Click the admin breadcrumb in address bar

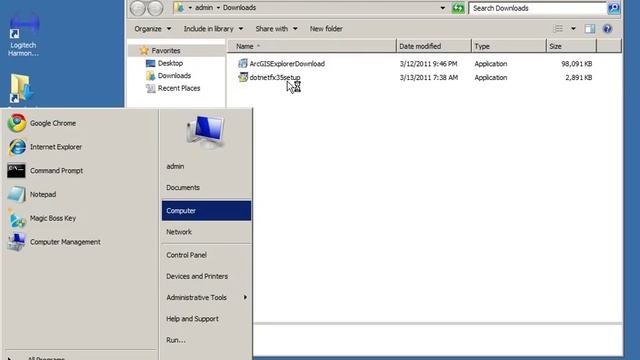tap(204, 8)
